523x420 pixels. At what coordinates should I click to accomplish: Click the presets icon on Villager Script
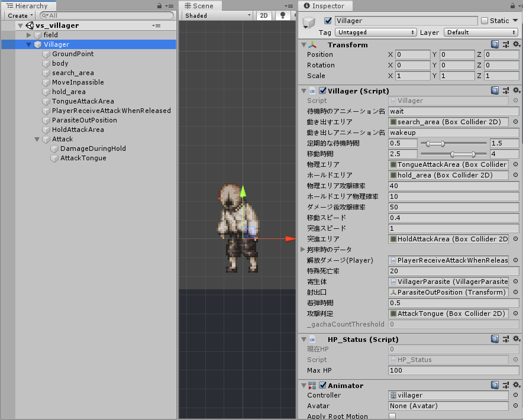[505, 91]
